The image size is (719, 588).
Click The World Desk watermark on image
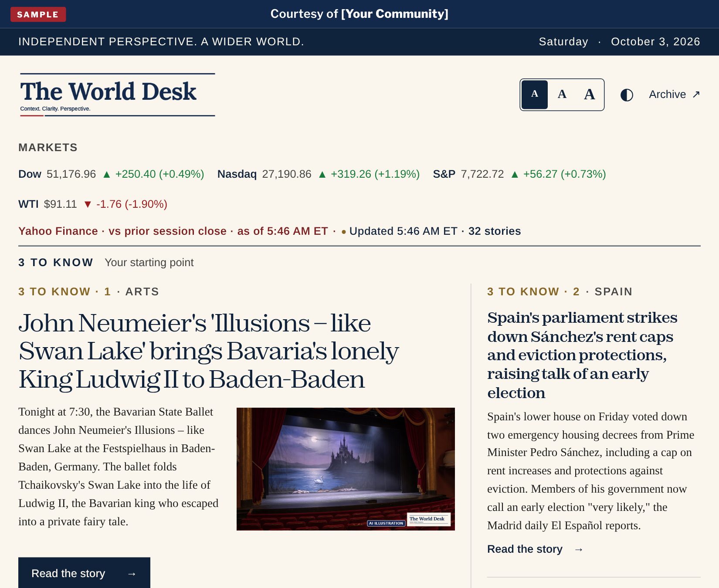click(429, 520)
